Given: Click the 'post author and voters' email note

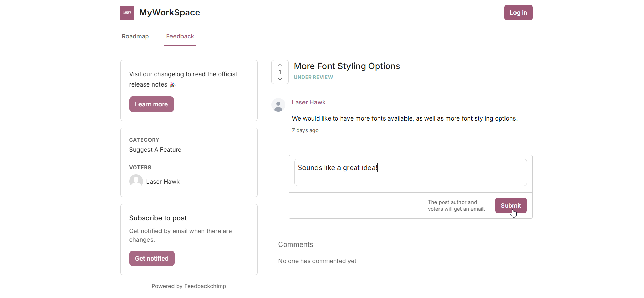Looking at the screenshot, I should coord(456,206).
